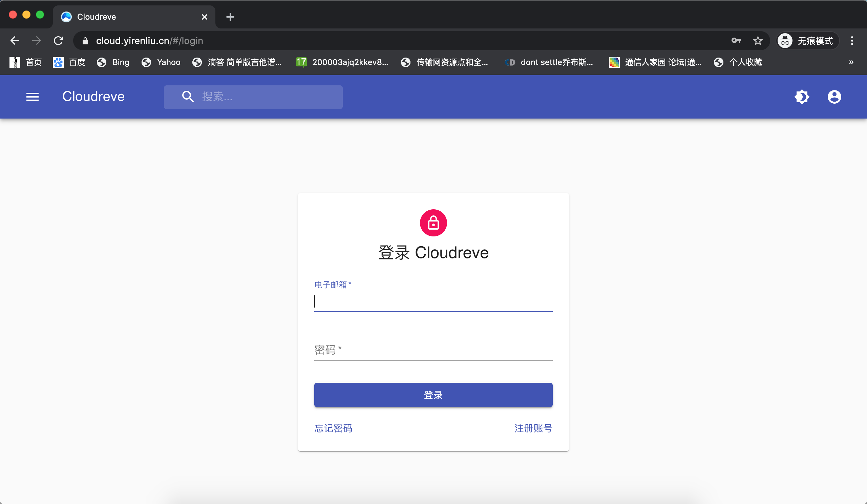Click the 注册账号 register account link
867x504 pixels.
pyautogui.click(x=533, y=428)
